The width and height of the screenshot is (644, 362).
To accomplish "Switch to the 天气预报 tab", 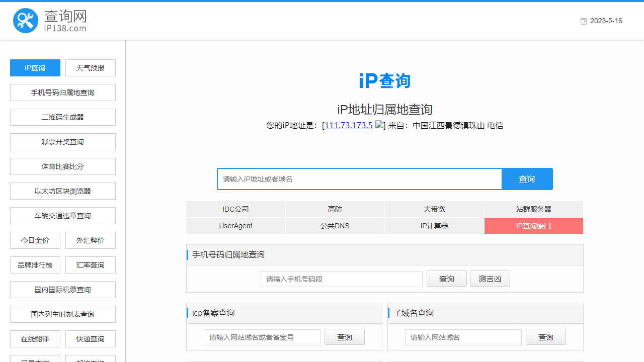I will [90, 67].
